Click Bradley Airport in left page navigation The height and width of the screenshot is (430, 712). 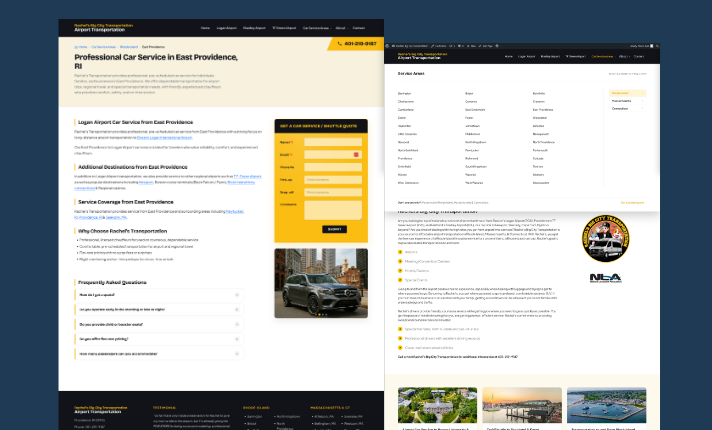coord(254,28)
